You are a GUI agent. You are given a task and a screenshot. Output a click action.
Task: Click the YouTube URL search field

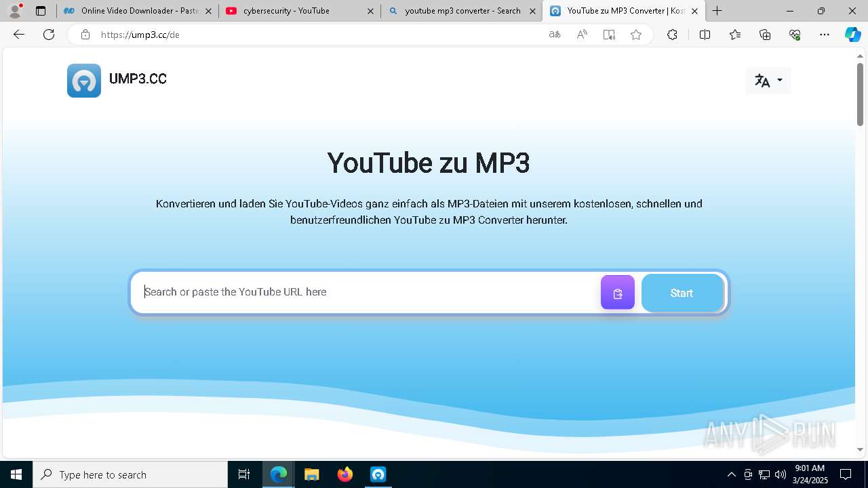click(x=366, y=292)
